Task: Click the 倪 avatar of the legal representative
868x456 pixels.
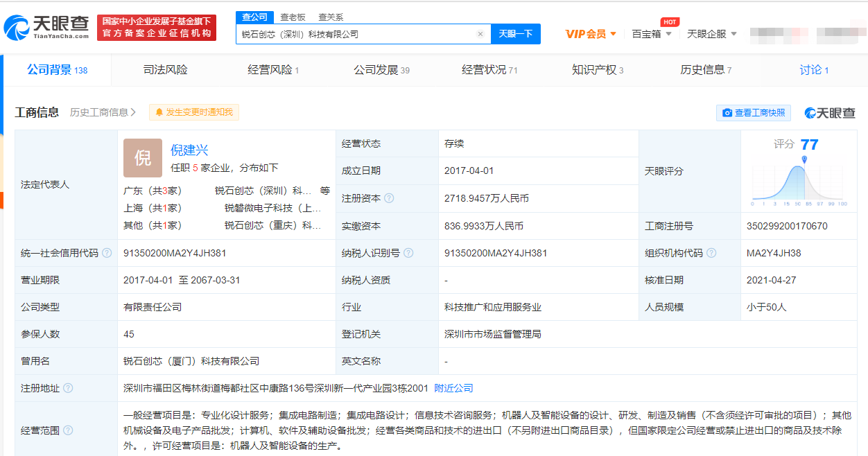Action: click(x=142, y=158)
